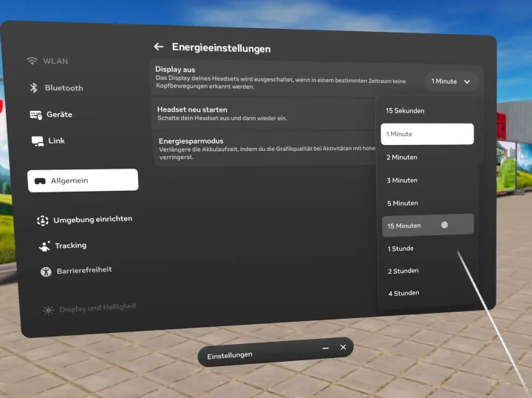Screen dimensions: 532x398
Task: Choose the 1 Minute option in the list
Action: point(427,134)
